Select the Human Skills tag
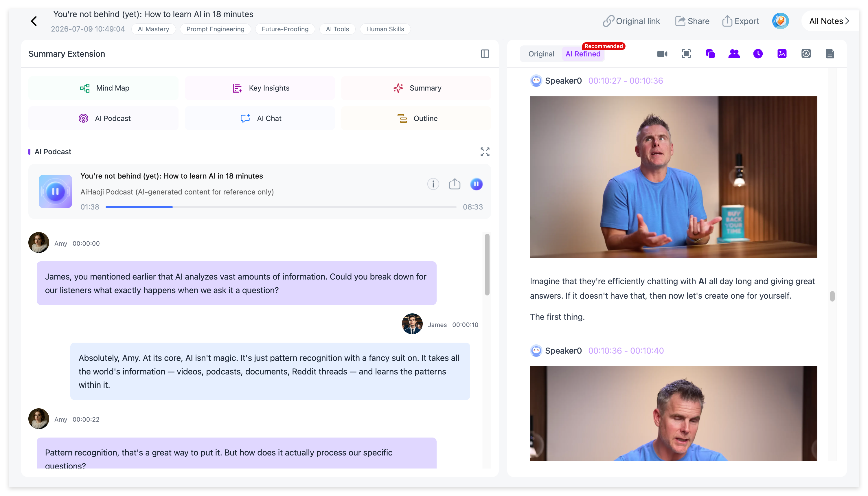Viewport: 868px width, 496px height. [x=385, y=29]
